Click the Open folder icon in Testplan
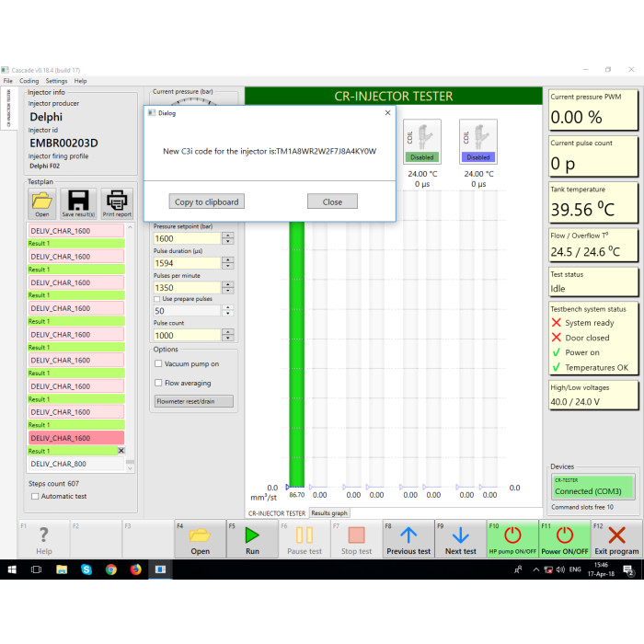This screenshot has height=644, width=644. (x=42, y=201)
